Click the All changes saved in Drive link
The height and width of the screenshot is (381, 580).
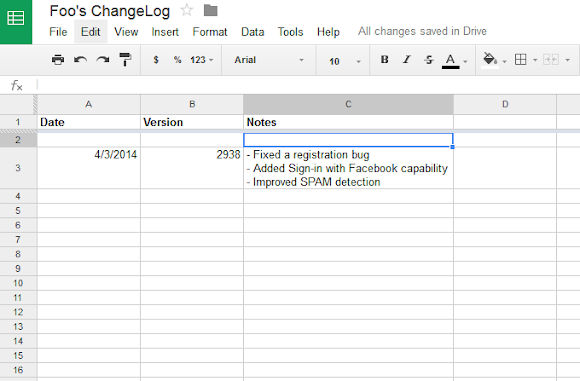click(422, 31)
